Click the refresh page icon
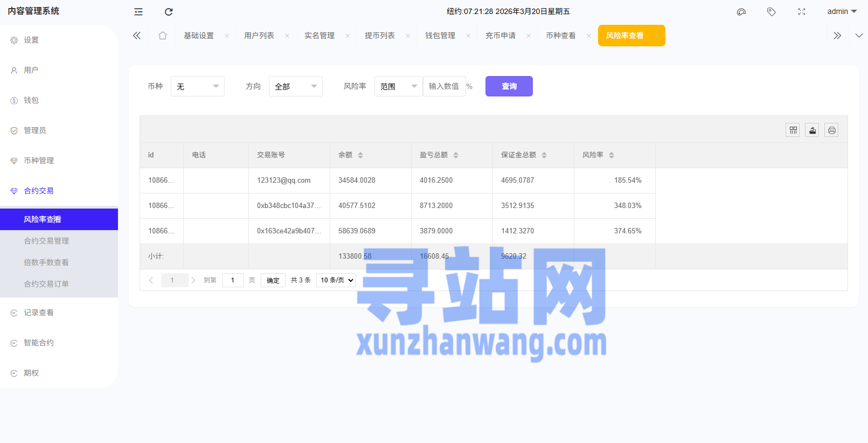868x443 pixels. point(169,12)
